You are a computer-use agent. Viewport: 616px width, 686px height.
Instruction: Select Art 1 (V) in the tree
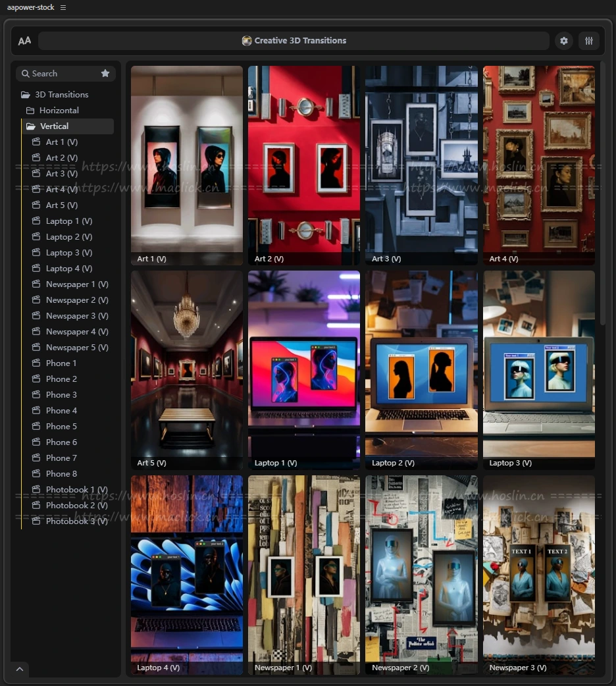click(x=62, y=142)
